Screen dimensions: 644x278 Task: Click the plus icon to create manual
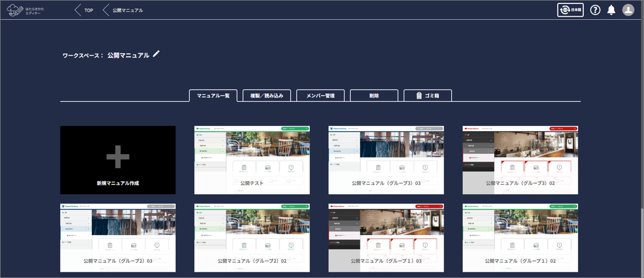click(x=118, y=156)
